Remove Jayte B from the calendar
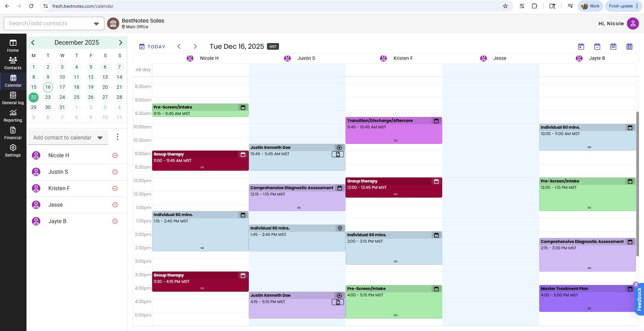The height and width of the screenshot is (331, 644). 115,221
